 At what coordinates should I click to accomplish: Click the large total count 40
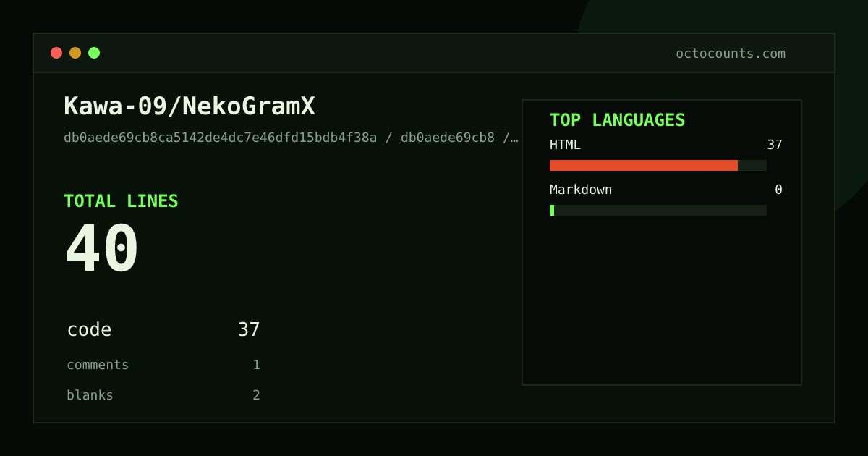point(101,249)
